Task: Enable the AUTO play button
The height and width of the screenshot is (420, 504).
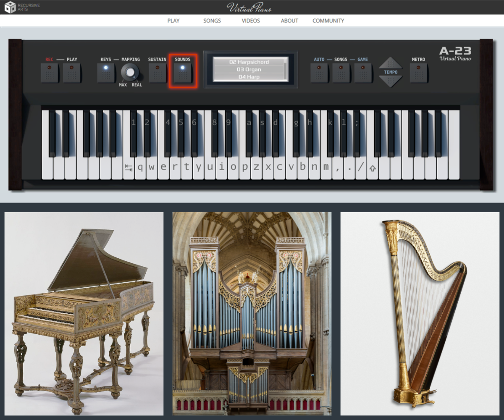Action: click(x=319, y=73)
